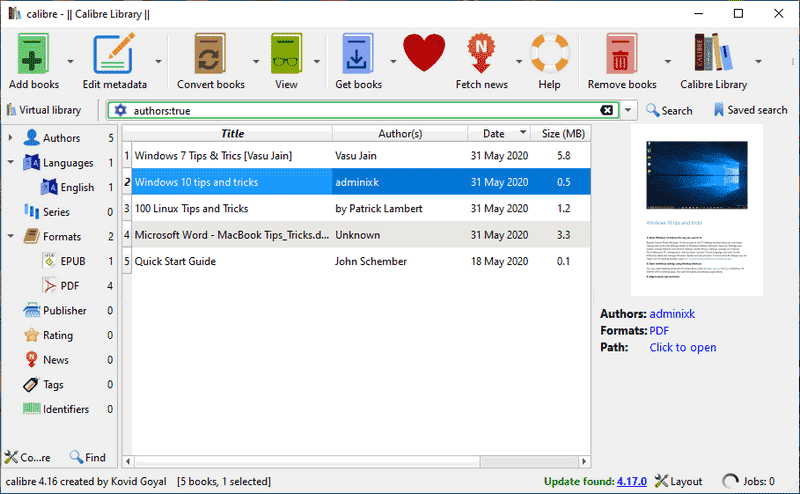Open the dropdown arrow next to Calibre Library
Image resolution: width=800 pixels, height=494 pixels.
(x=758, y=61)
